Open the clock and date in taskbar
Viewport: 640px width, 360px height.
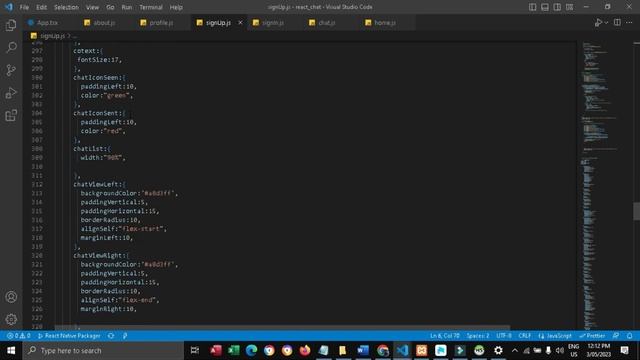coord(599,350)
